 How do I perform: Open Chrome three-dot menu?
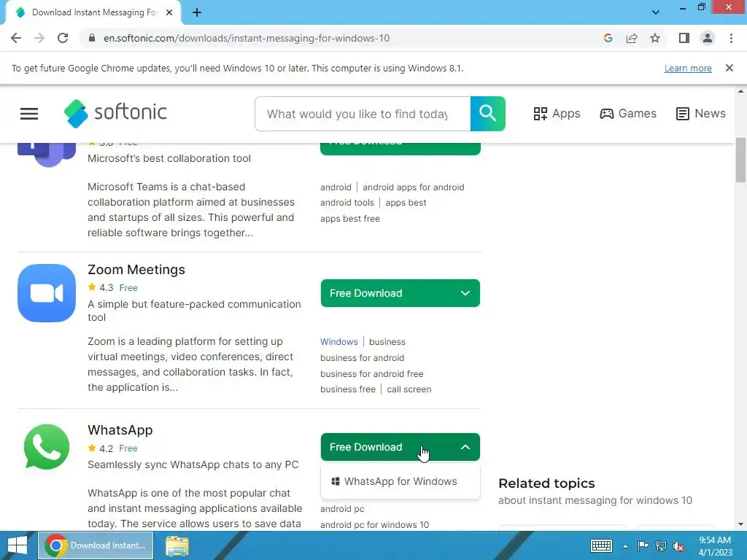731,38
